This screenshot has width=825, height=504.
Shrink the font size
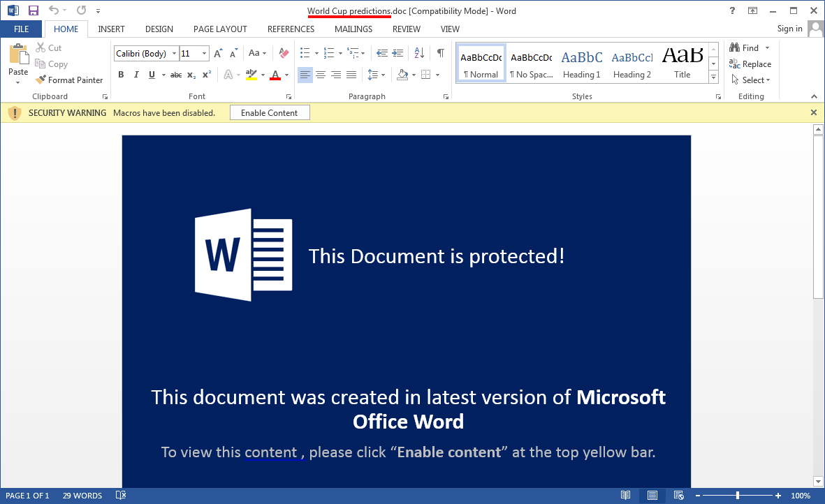coord(233,53)
